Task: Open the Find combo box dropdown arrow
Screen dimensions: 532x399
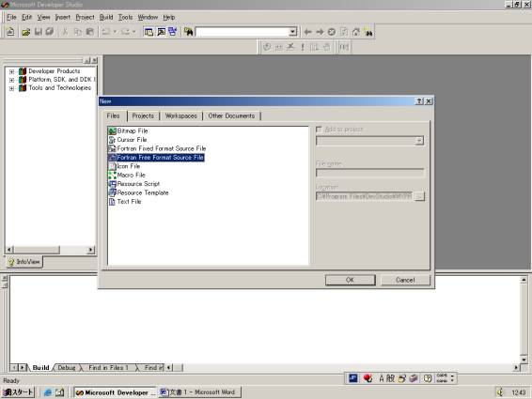Action: tap(293, 32)
